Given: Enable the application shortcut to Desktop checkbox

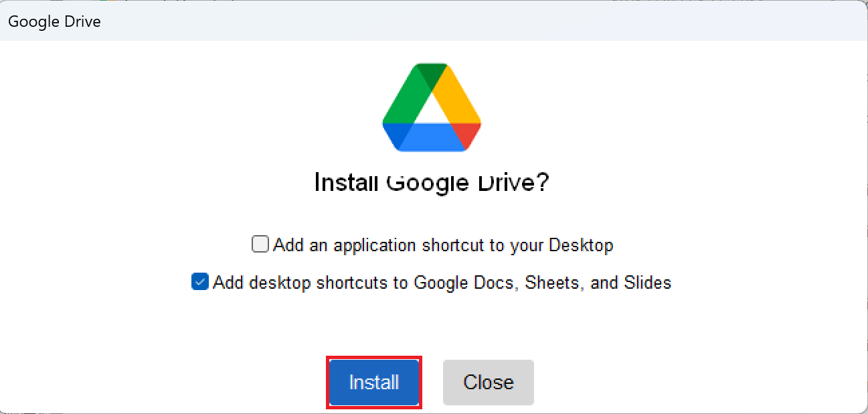Looking at the screenshot, I should click(260, 244).
